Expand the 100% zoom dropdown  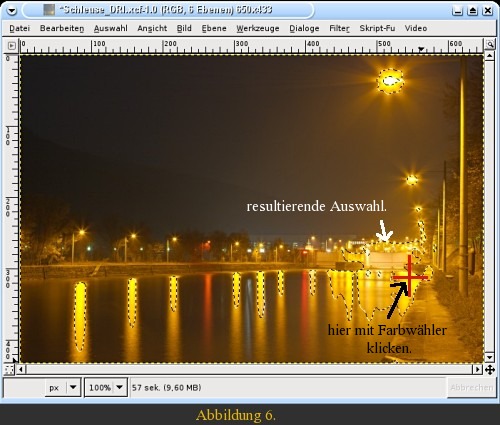pyautogui.click(x=119, y=387)
